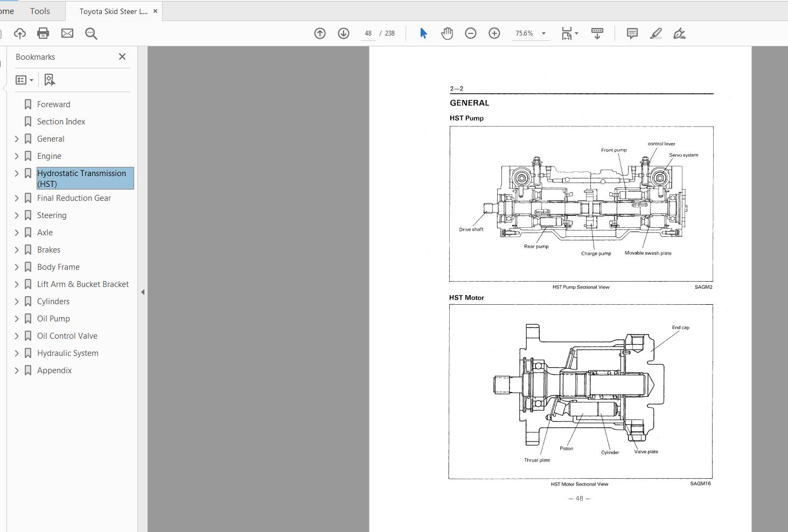
Task: Open the Search tool magnifier icon
Action: 91,33
